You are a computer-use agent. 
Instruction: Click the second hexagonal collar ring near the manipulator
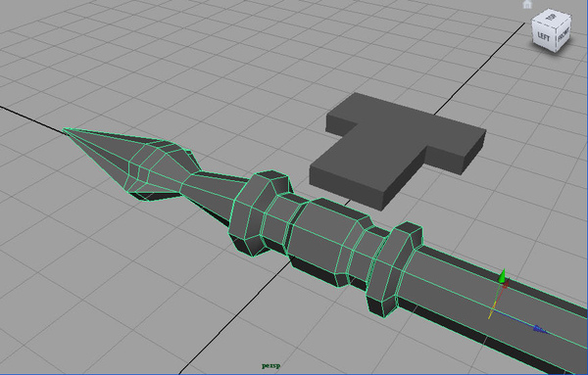tap(395, 268)
